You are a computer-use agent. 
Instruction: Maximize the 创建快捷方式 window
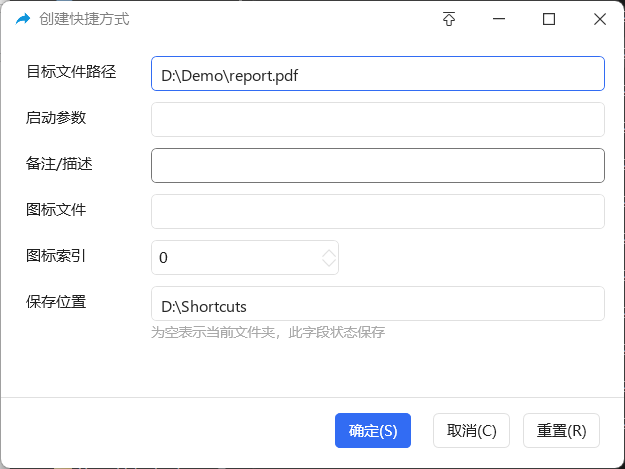point(549,19)
